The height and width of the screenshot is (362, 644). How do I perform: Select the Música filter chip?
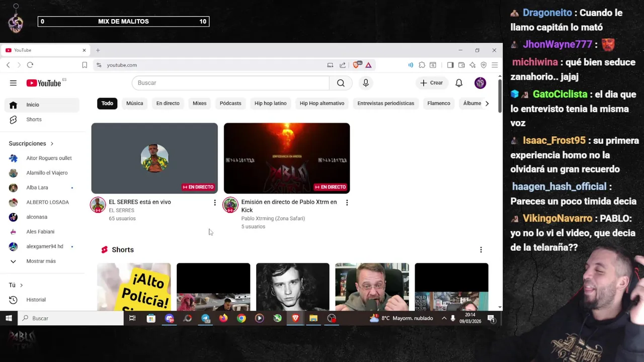pyautogui.click(x=135, y=104)
